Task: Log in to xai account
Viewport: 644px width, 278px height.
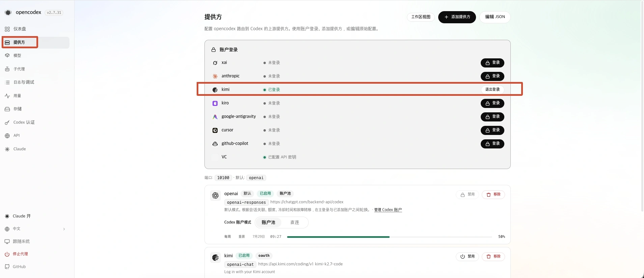Action: tap(492, 63)
